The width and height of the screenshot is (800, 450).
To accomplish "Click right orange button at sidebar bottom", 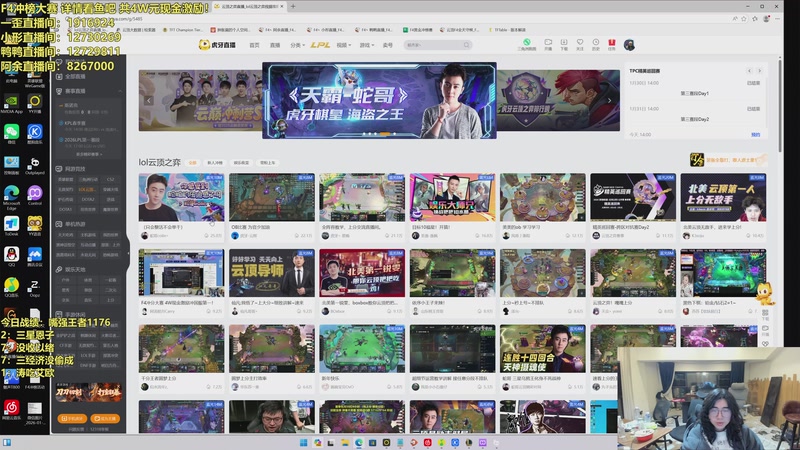I will (x=105, y=418).
